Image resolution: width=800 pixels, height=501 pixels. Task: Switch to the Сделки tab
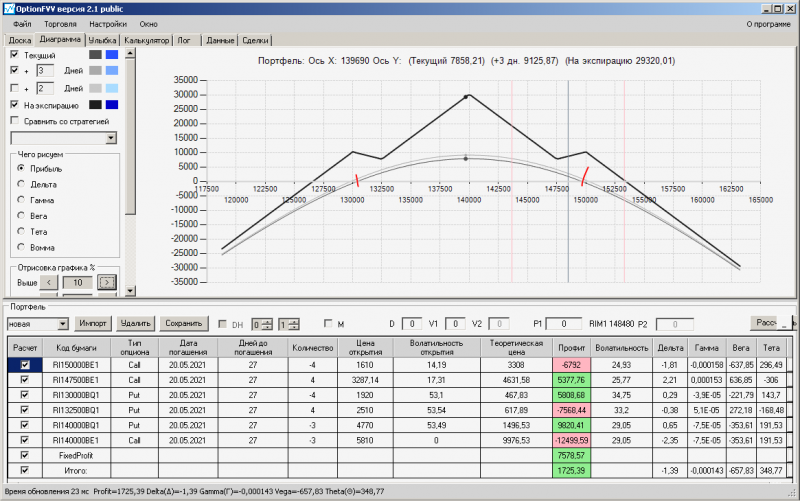(255, 40)
